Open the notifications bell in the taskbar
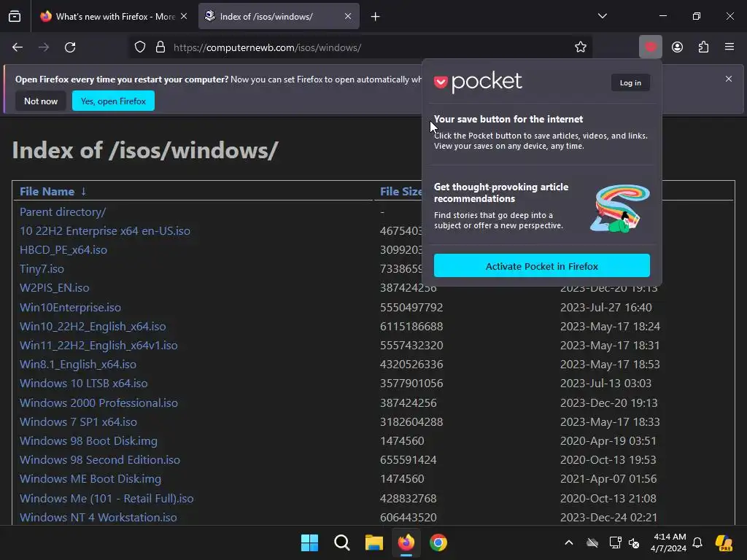The height and width of the screenshot is (560, 747). 697,542
